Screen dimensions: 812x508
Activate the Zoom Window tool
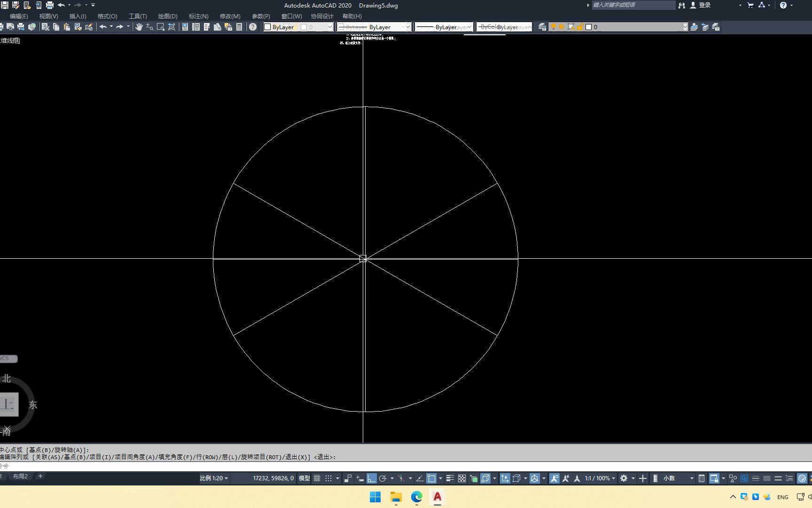point(161,27)
